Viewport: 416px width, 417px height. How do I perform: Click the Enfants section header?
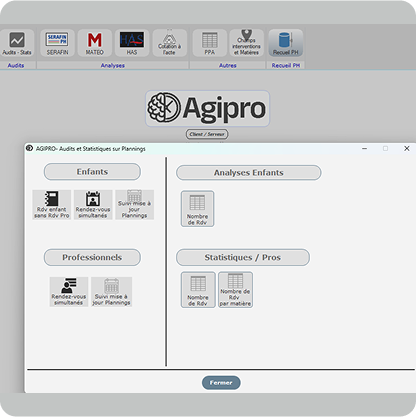point(92,172)
